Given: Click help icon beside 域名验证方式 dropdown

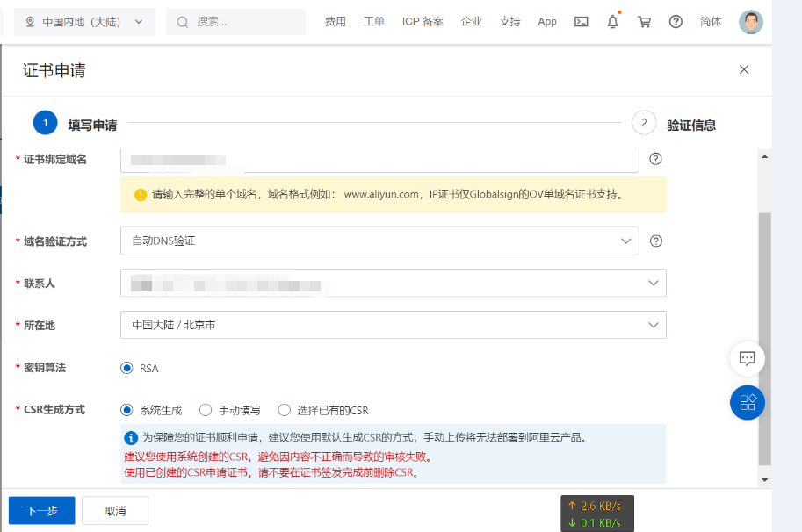Looking at the screenshot, I should 655,241.
